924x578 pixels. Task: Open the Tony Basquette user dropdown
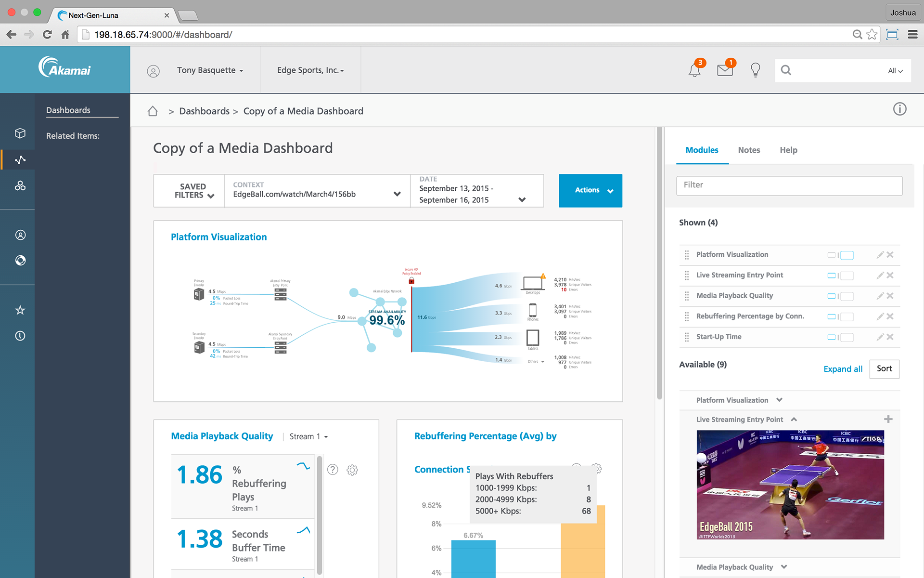tap(210, 70)
